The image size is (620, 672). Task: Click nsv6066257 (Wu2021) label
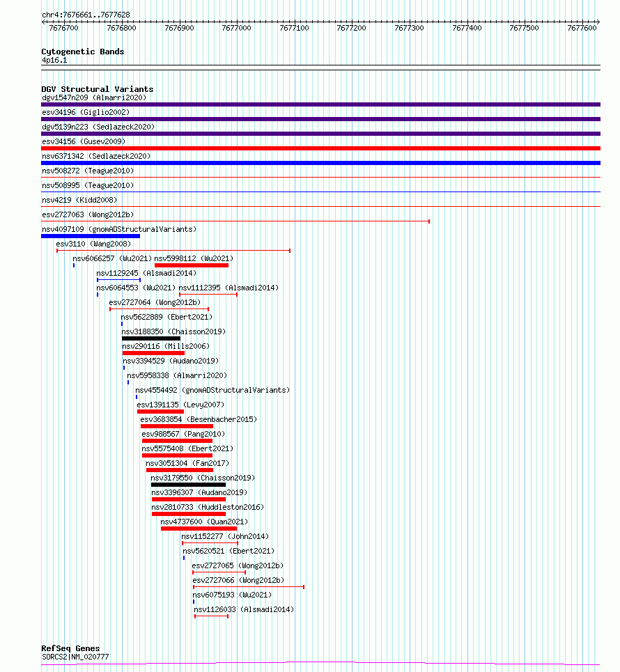[x=112, y=258]
